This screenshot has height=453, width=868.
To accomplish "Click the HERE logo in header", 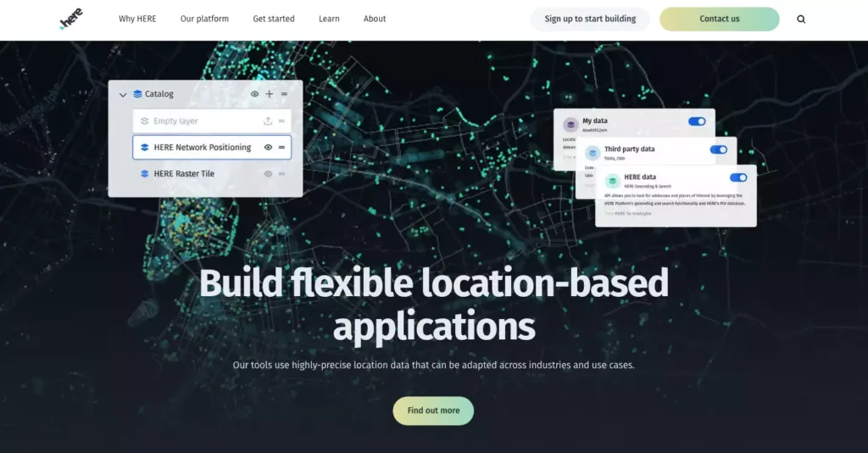I will point(71,19).
